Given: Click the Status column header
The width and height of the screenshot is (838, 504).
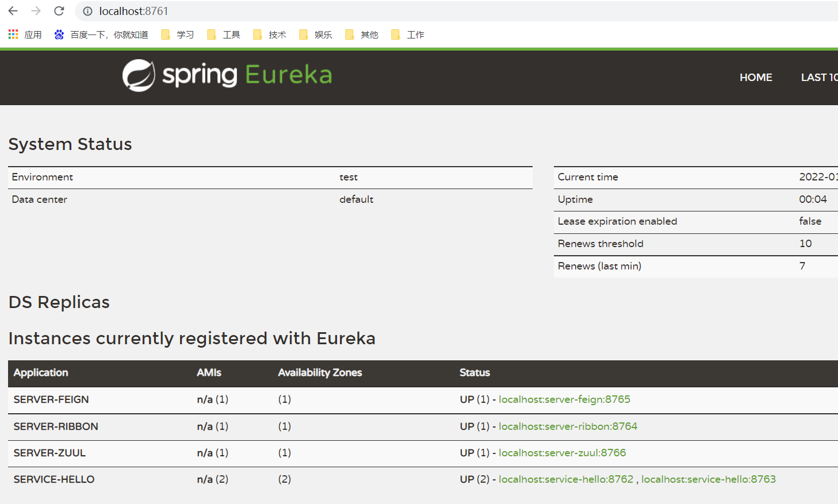Looking at the screenshot, I should (x=475, y=372).
